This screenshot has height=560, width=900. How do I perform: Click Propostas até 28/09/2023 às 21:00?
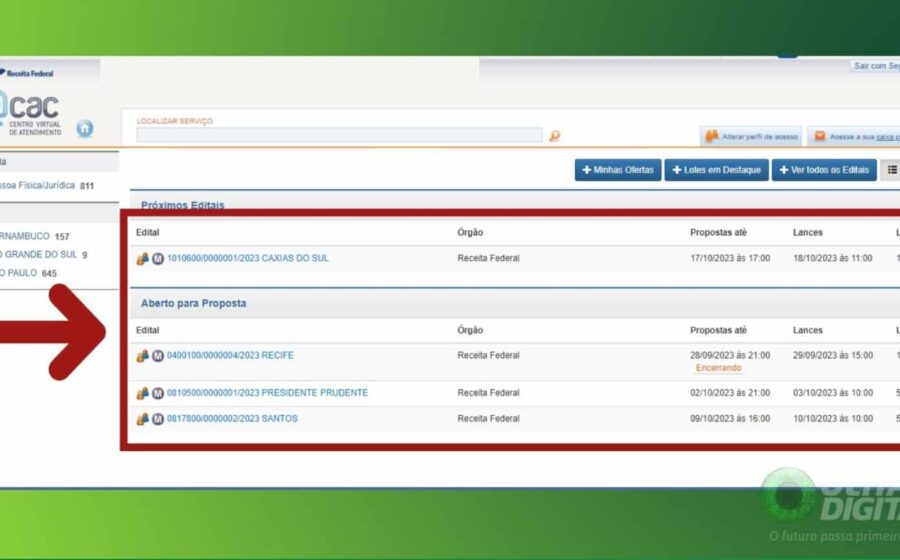point(730,355)
